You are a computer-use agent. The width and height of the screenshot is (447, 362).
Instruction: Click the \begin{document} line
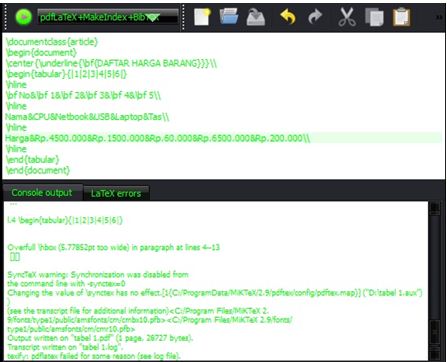(x=41, y=52)
